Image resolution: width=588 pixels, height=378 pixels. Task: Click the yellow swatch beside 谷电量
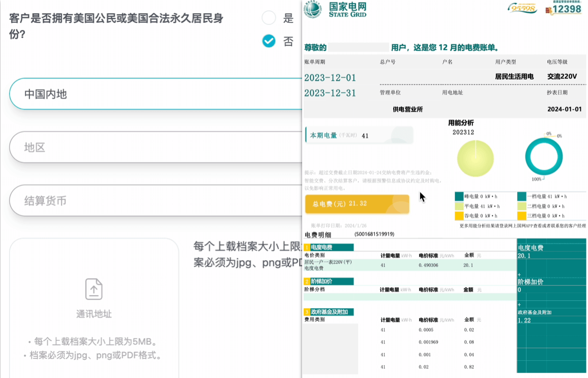[459, 216]
